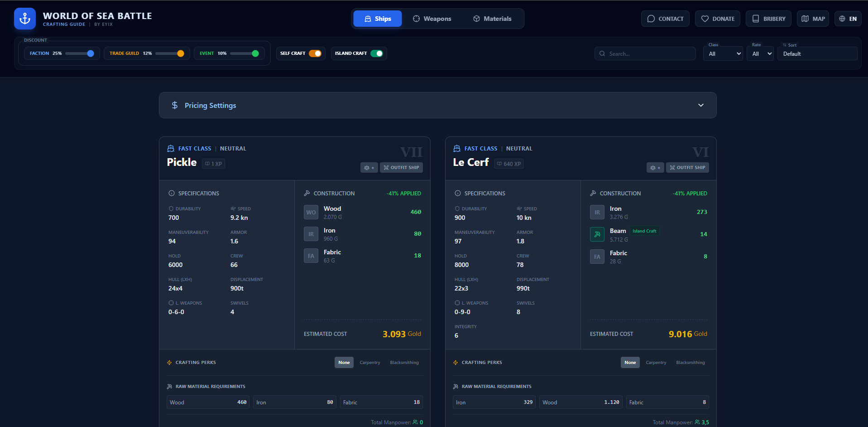This screenshot has height=427, width=868.
Task: Click Le Cerf's raw Iron 329 box
Action: [x=494, y=402]
